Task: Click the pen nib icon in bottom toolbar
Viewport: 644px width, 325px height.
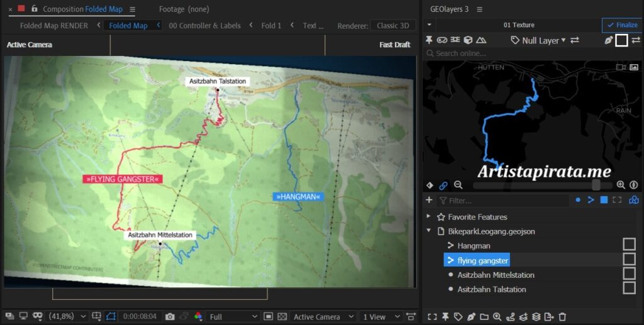Action: (x=471, y=316)
